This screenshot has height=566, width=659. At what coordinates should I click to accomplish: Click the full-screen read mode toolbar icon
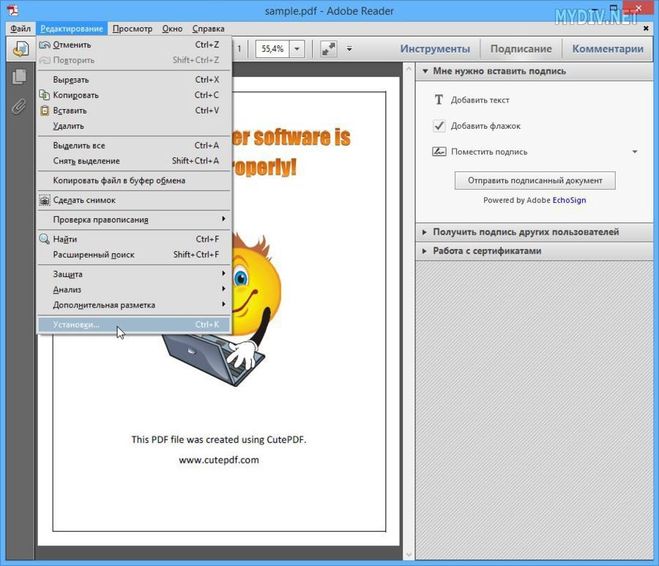(x=328, y=49)
